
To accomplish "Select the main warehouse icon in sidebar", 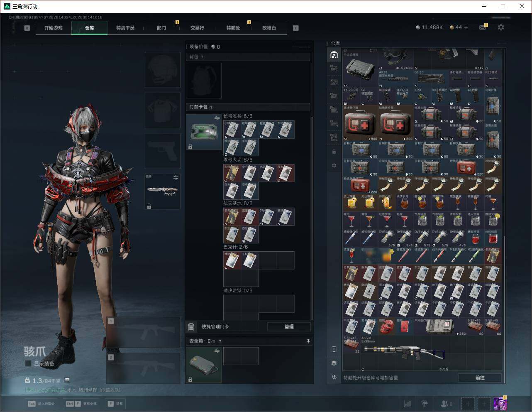I will pyautogui.click(x=334, y=55).
